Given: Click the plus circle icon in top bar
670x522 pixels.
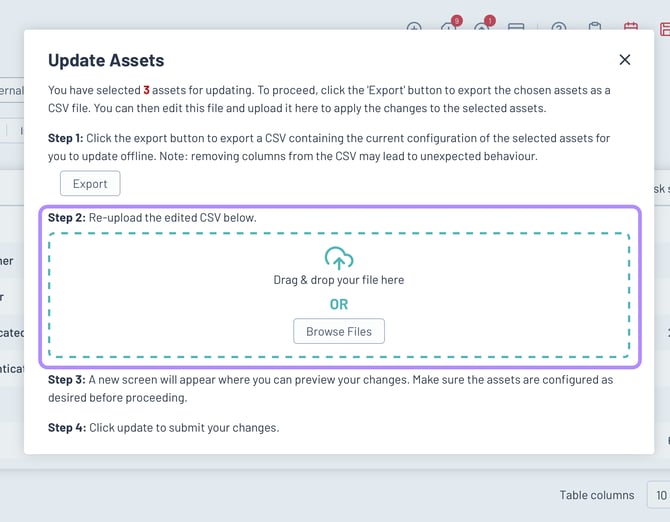Looking at the screenshot, I should [414, 27].
